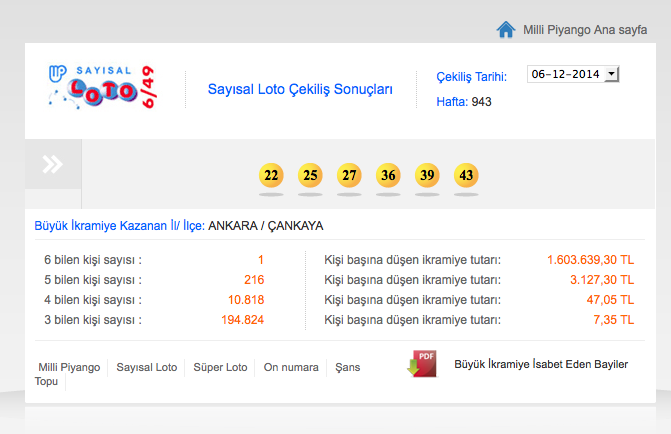Click the Çekiliş Tarihi label
Image resolution: width=671 pixels, height=434 pixels.
pos(472,77)
